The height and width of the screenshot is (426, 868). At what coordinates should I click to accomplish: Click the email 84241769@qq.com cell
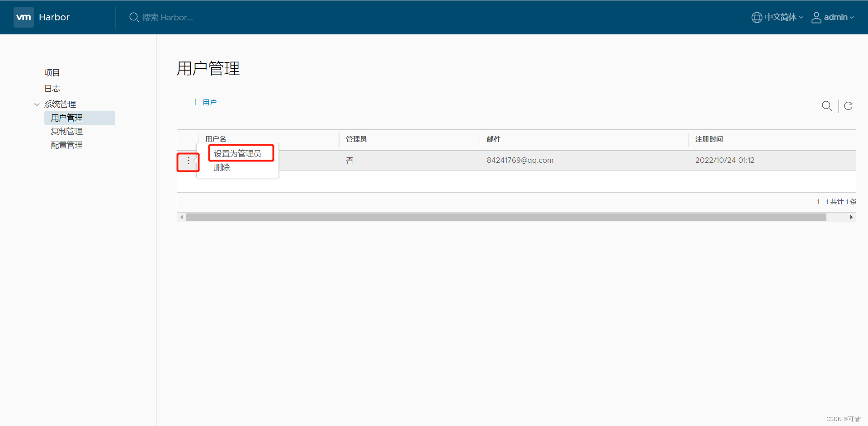coord(520,161)
